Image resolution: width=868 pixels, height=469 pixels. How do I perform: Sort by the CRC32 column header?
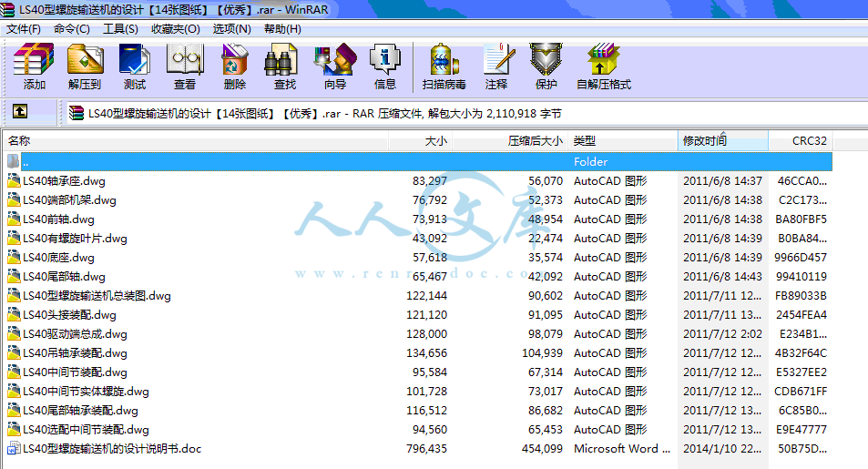tap(801, 140)
